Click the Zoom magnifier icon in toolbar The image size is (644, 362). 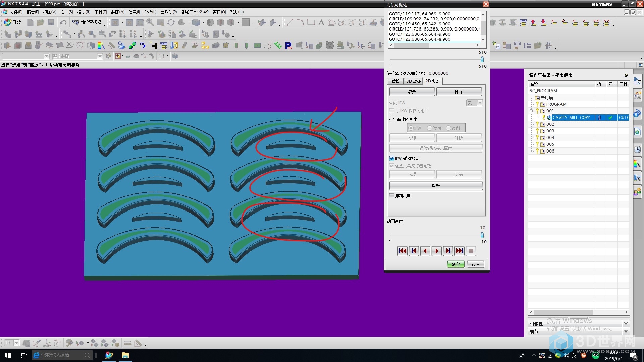click(x=150, y=22)
